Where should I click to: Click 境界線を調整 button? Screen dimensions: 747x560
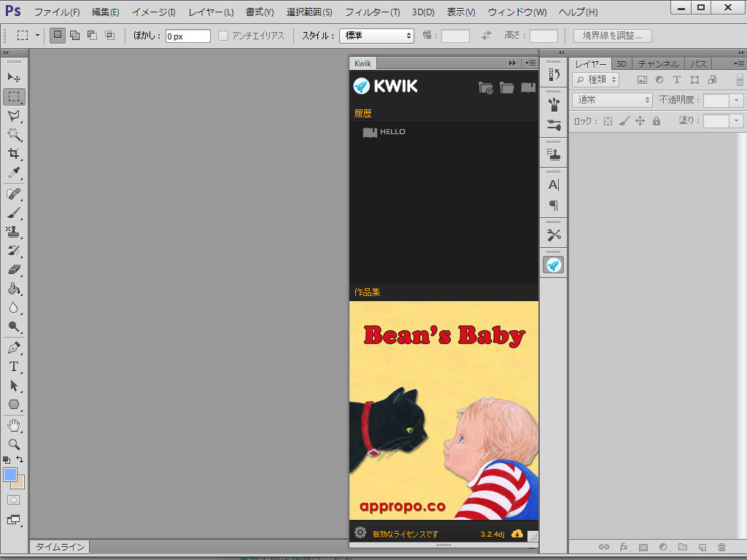click(x=612, y=36)
